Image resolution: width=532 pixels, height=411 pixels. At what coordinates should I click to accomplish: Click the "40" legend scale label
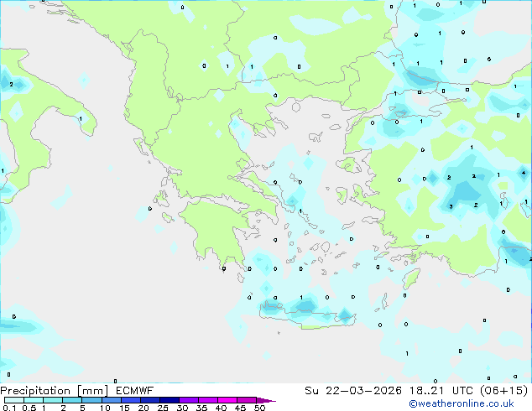[x=222, y=408]
